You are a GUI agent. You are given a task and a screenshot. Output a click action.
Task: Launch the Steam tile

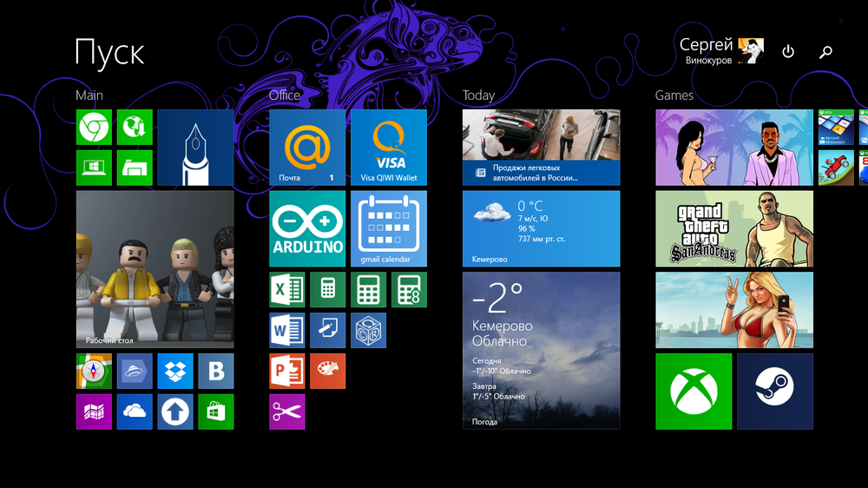pyautogui.click(x=775, y=392)
